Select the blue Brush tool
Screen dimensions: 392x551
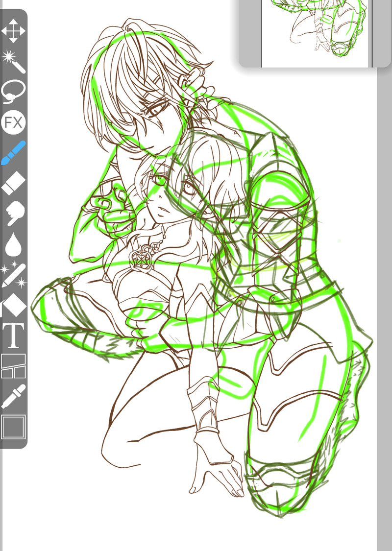(13, 153)
